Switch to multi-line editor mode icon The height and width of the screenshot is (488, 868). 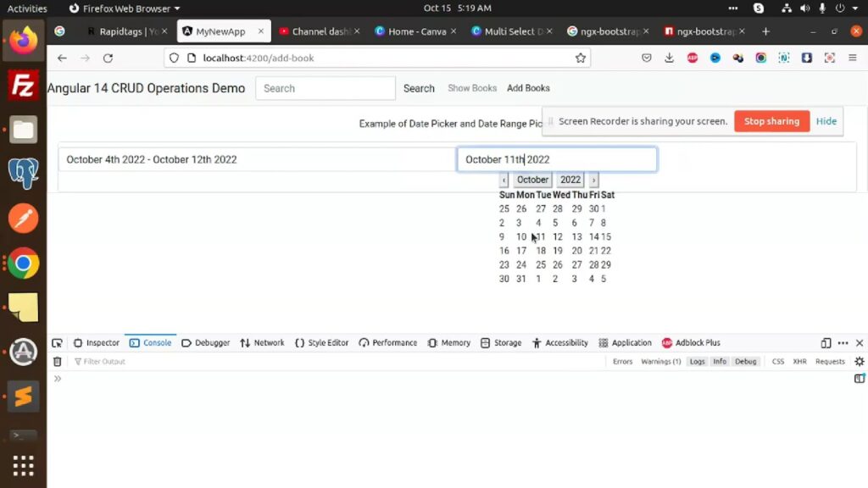click(x=860, y=379)
